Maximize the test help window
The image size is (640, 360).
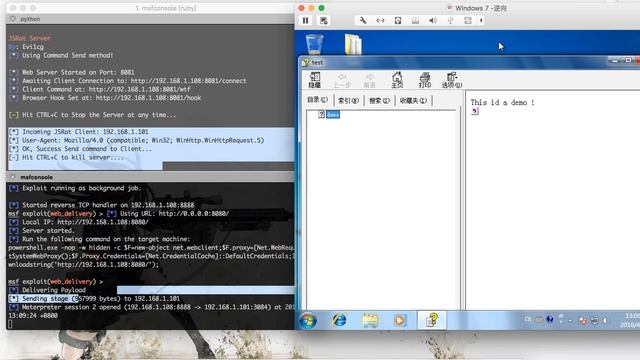coord(628,60)
